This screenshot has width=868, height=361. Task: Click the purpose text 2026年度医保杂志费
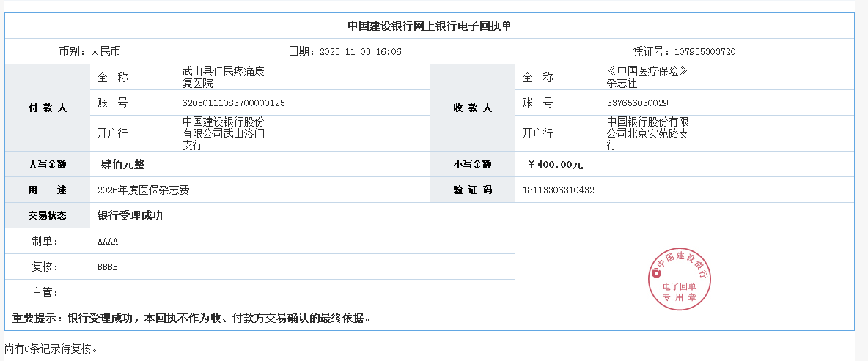pos(143,190)
